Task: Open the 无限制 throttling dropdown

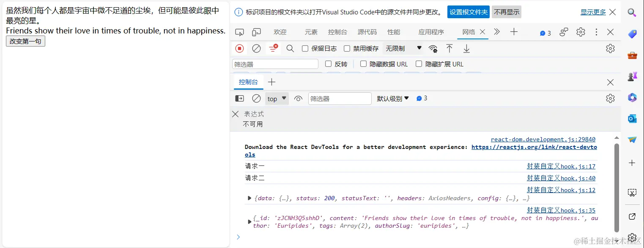Action: tap(403, 49)
